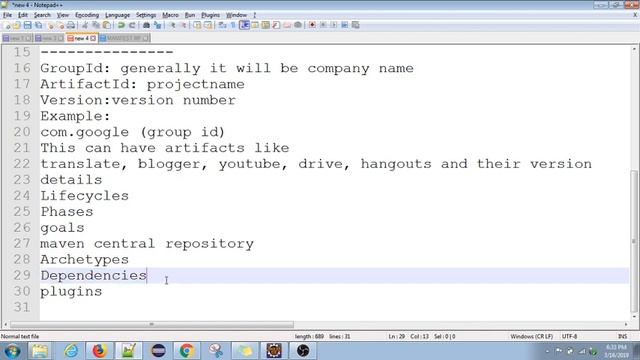The width and height of the screenshot is (640, 360).
Task: Click on 'Archetypes' line
Action: (x=84, y=260)
